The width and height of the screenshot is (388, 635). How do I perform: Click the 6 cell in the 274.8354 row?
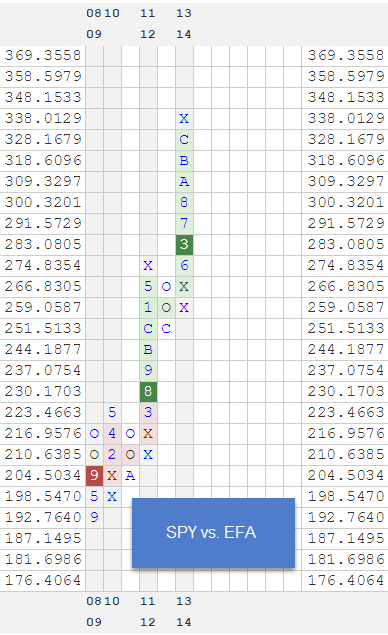[184, 266]
